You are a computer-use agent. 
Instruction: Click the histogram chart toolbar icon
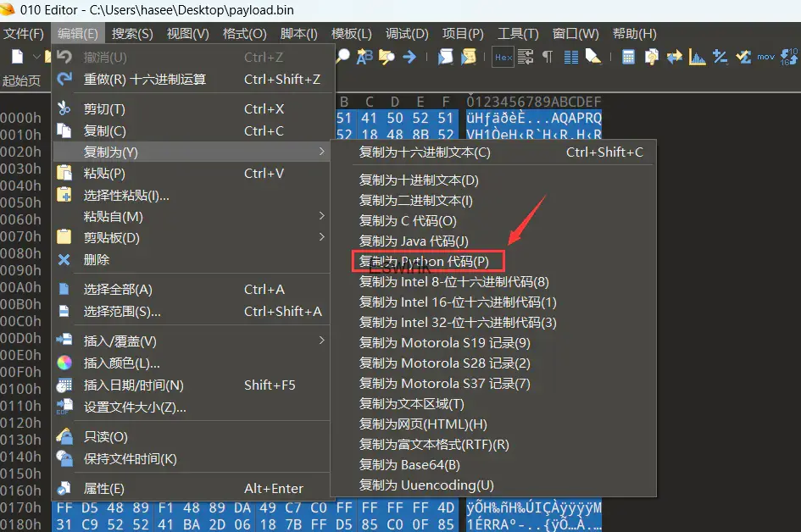[697, 57]
